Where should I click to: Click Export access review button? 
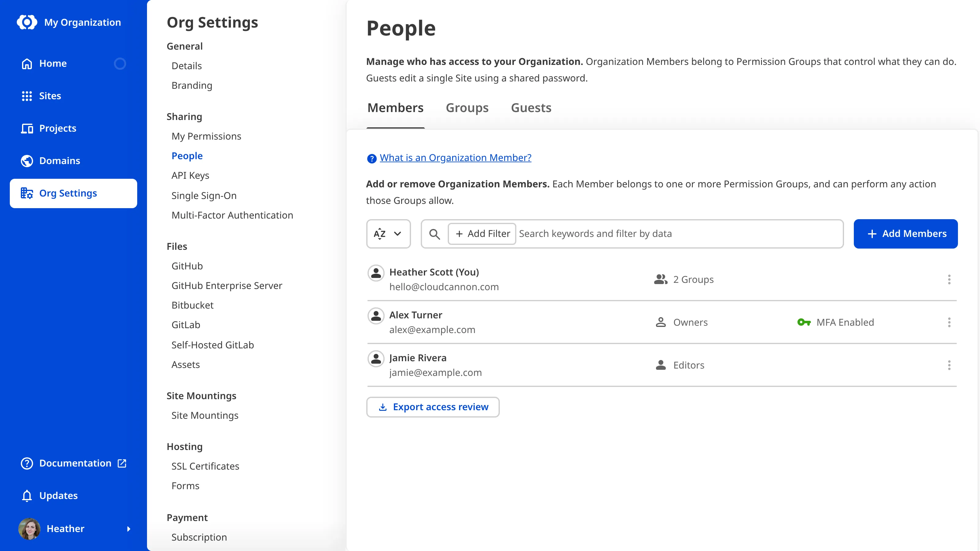click(x=432, y=407)
